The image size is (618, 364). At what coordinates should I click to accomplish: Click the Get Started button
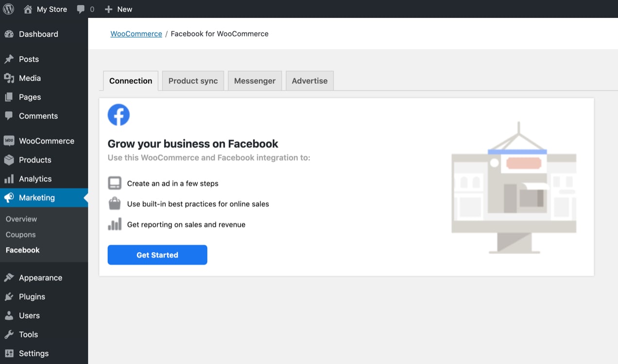[157, 255]
